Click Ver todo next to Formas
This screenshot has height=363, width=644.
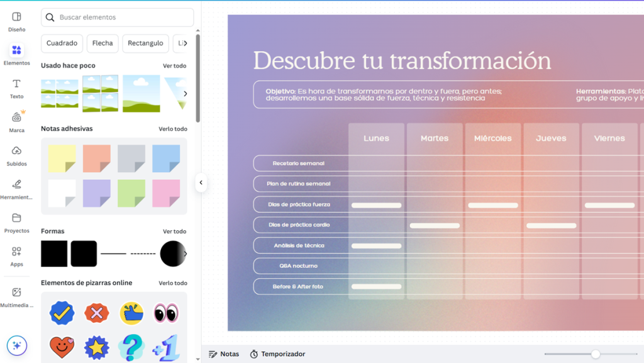click(174, 232)
